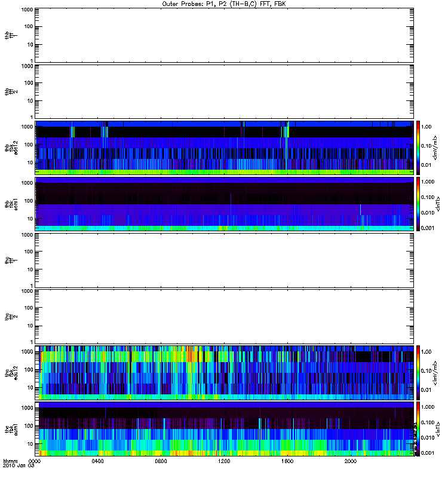Screen dimensions: 448x478
Task: Click the 'thc fff 1' y-axis title
Action: [x=11, y=261]
